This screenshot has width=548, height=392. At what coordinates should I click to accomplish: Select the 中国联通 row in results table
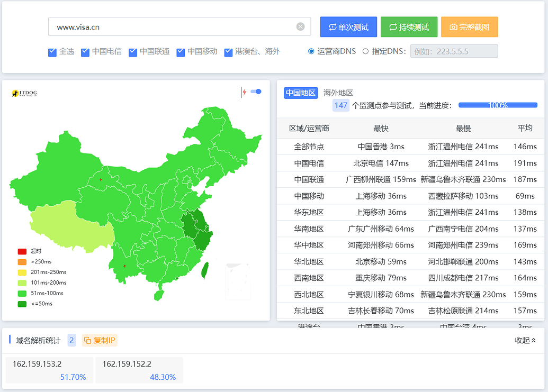click(411, 179)
